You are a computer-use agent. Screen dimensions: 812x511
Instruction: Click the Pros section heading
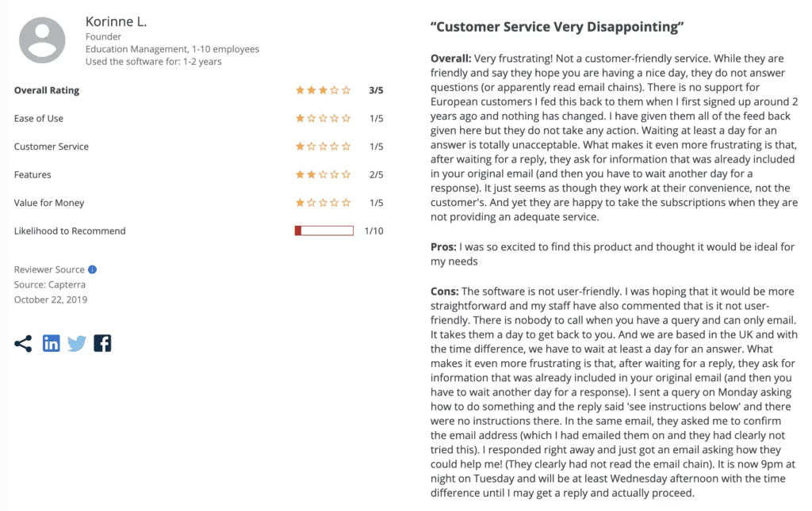pyautogui.click(x=443, y=246)
